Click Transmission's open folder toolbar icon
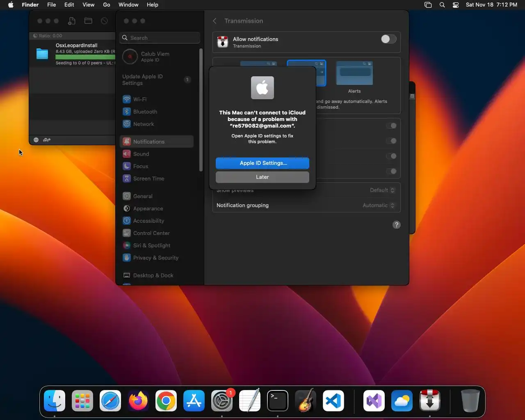 88,21
